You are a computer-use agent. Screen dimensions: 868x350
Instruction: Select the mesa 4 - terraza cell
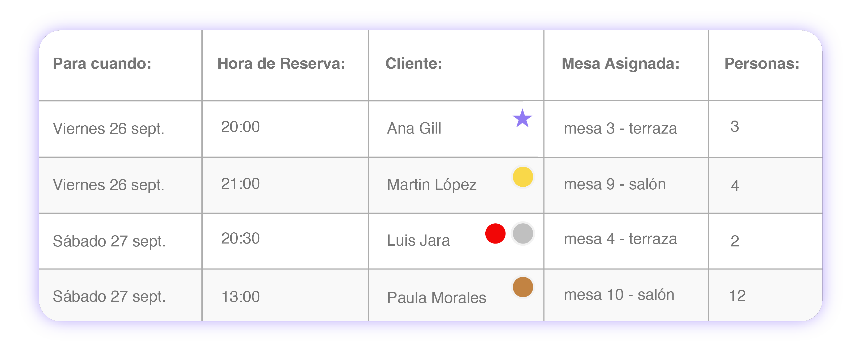620,239
